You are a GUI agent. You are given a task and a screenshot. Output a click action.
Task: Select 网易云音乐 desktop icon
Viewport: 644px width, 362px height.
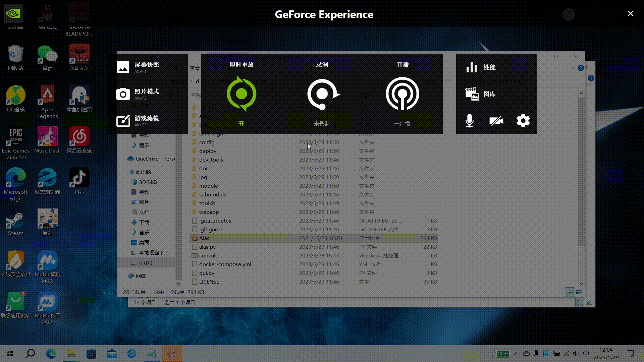click(79, 140)
